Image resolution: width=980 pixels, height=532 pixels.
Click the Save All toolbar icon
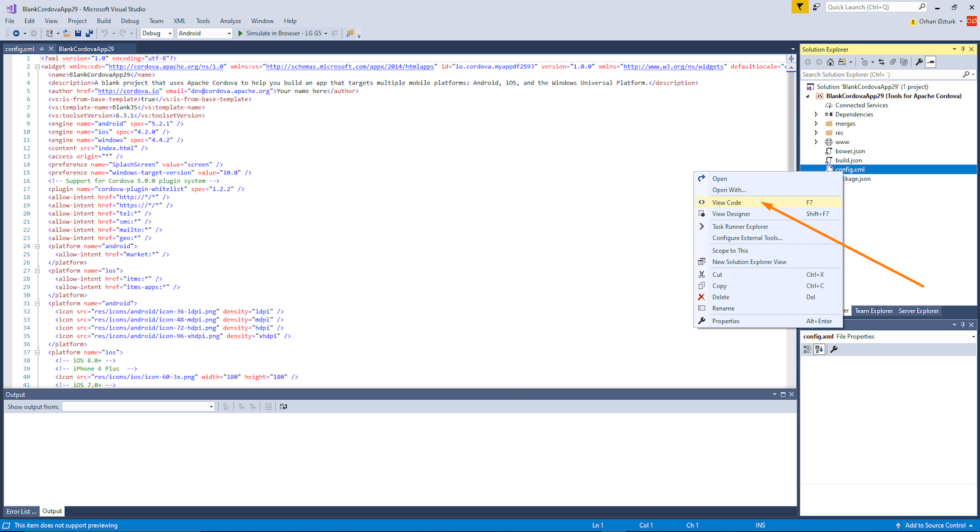pyautogui.click(x=89, y=33)
